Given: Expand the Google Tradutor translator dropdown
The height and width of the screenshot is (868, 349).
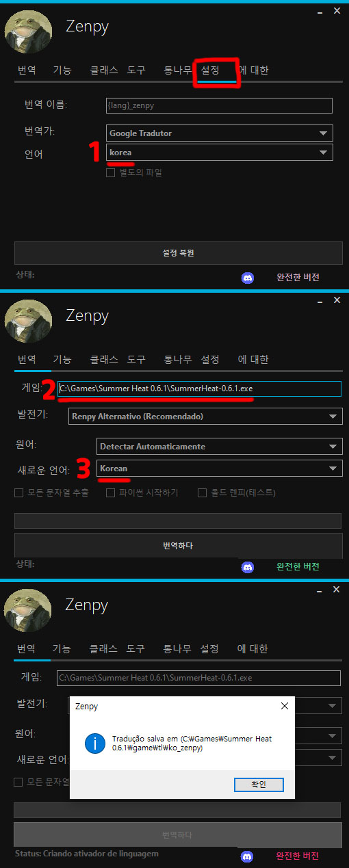Looking at the screenshot, I should click(x=220, y=133).
